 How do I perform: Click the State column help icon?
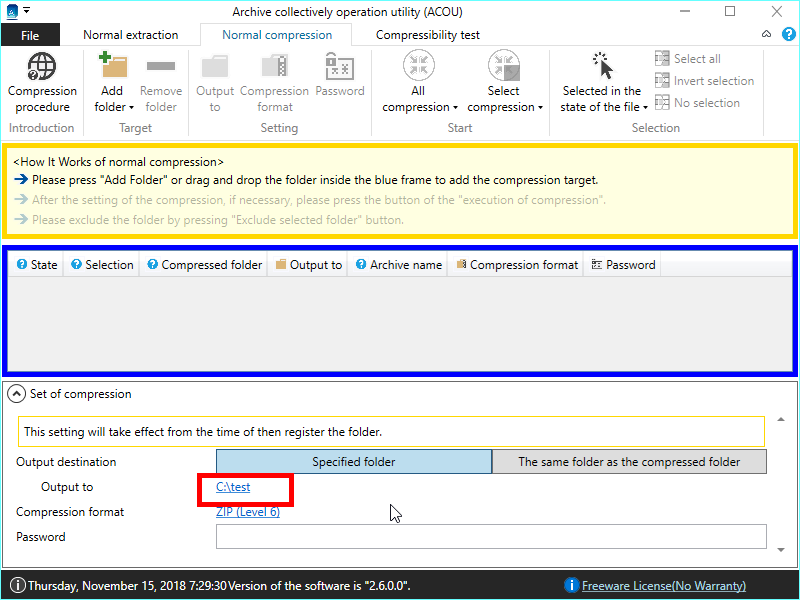[x=22, y=265]
